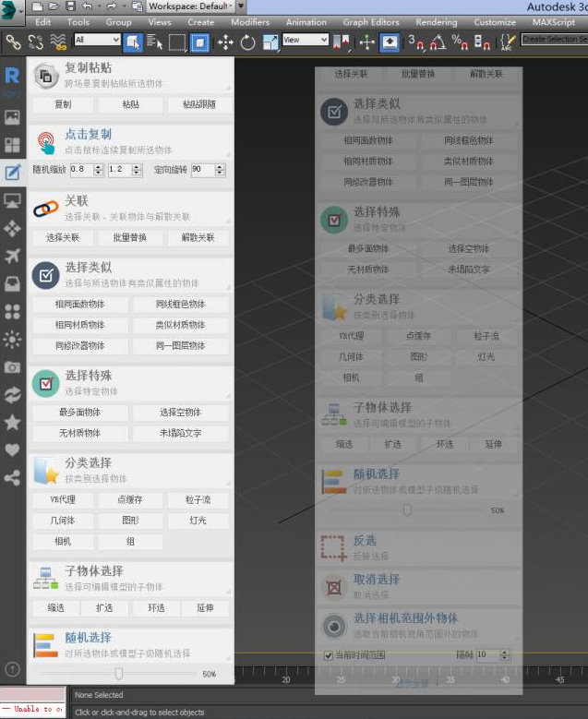The image size is (588, 719).
Task: Click the 批量替换 button in left panel
Action: tap(130, 237)
